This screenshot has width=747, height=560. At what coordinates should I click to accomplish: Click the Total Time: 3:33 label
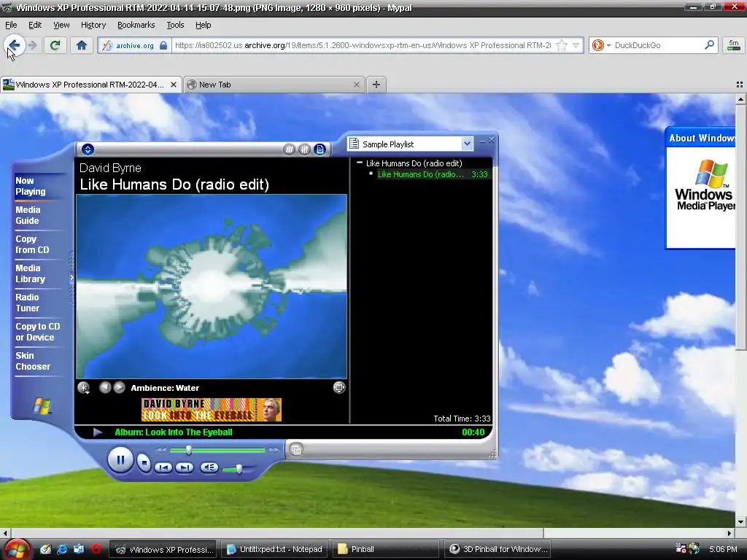pyautogui.click(x=462, y=419)
